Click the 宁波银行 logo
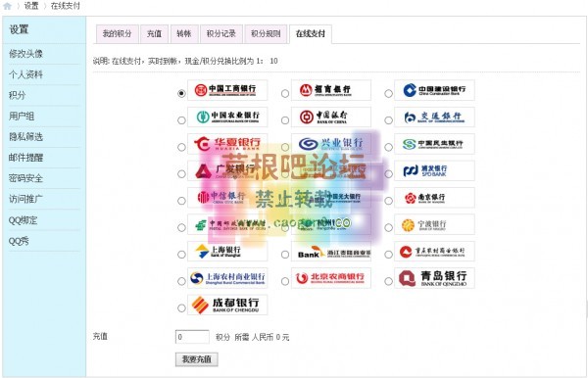 click(434, 224)
